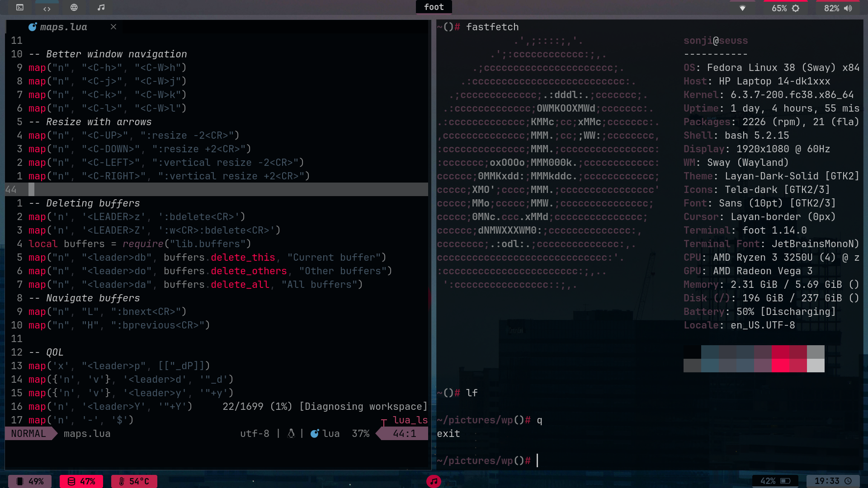Click the grey swatch at end of top row

tap(816, 352)
